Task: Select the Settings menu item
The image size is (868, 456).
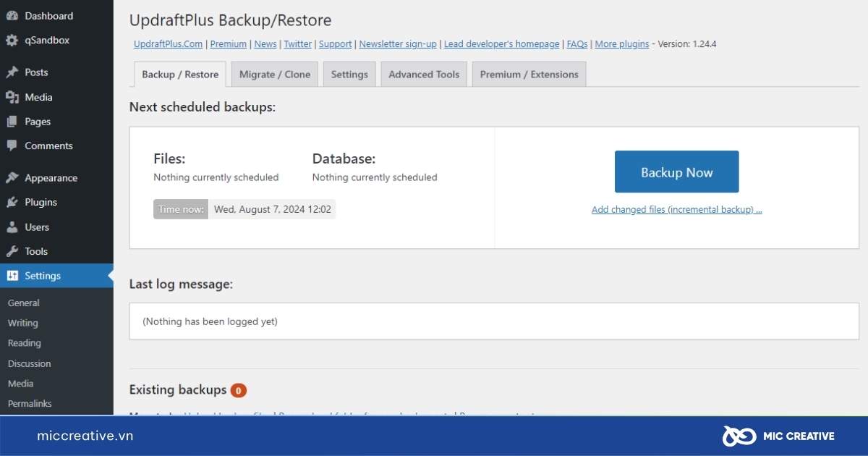Action: coord(56,276)
